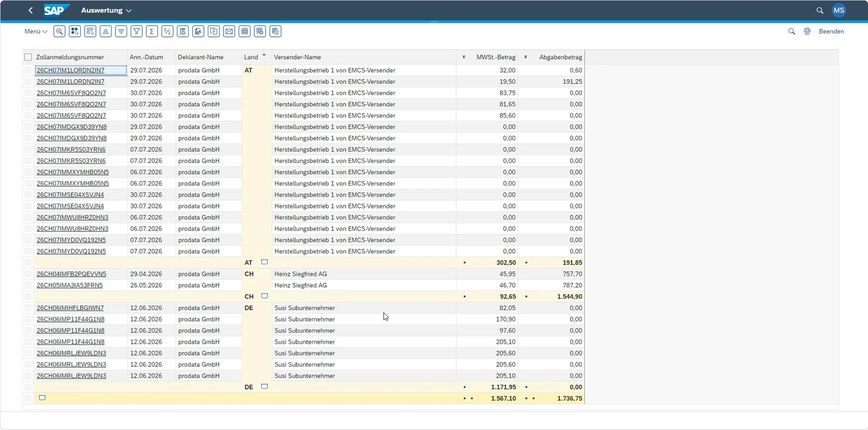Send list via the mail envelope icon

(x=229, y=31)
